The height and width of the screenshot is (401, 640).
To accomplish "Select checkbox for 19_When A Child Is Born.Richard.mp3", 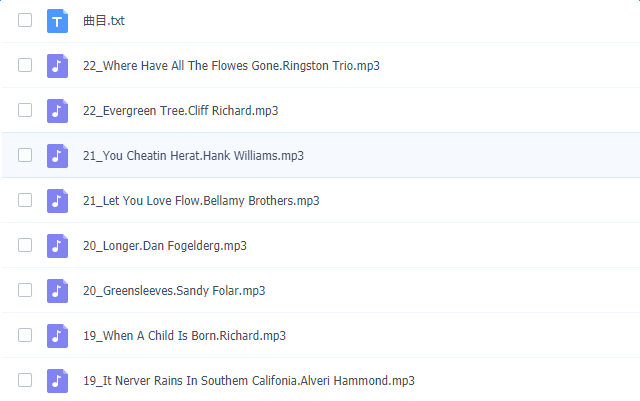I will 25,335.
